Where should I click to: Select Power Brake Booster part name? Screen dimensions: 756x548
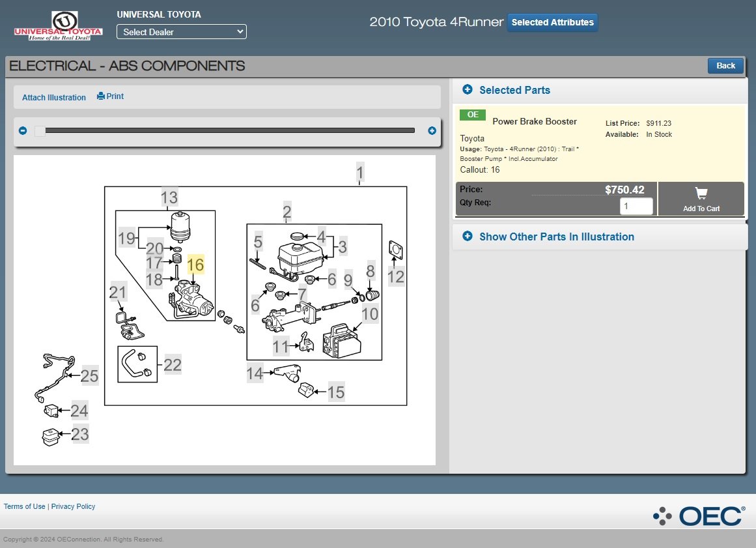tap(534, 122)
